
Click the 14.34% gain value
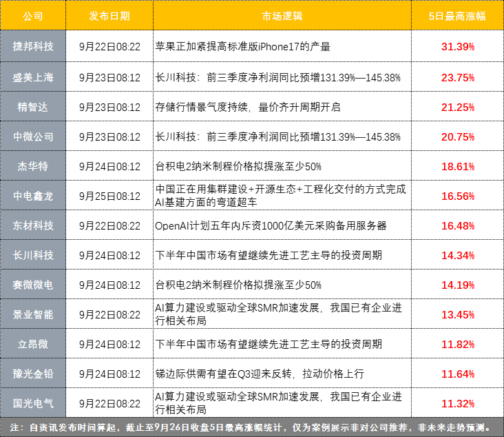point(458,255)
